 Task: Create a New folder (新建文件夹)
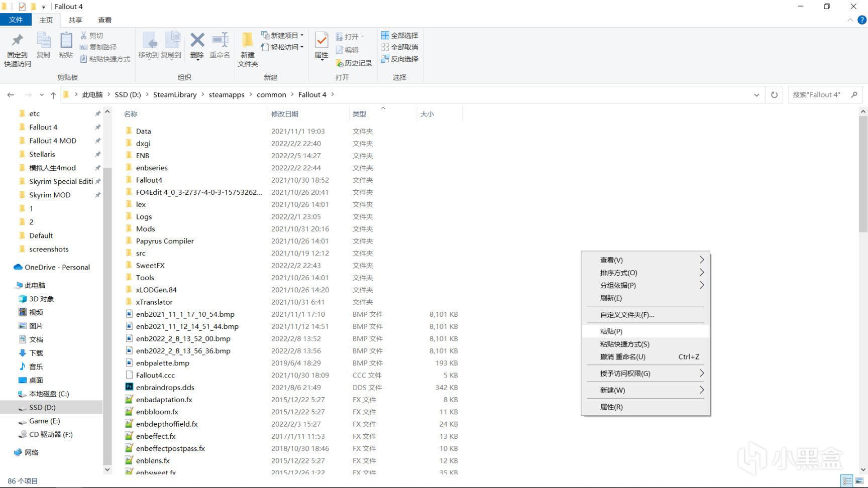[248, 49]
